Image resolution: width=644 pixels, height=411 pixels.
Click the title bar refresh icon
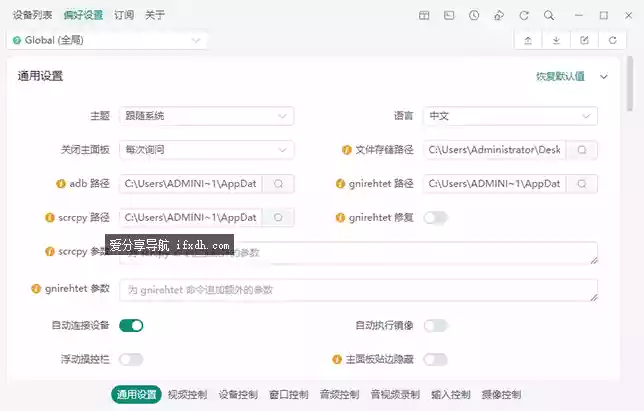524,16
